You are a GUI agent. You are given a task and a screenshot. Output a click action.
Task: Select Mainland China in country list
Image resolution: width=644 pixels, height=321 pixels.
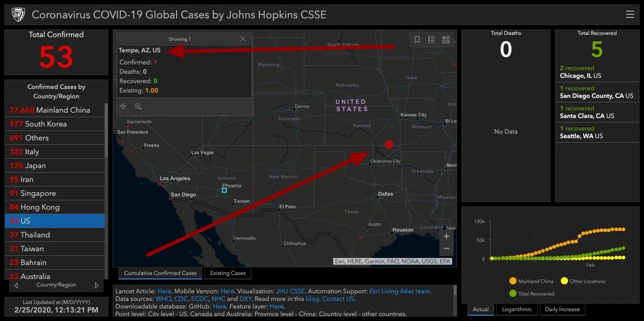tap(55, 110)
